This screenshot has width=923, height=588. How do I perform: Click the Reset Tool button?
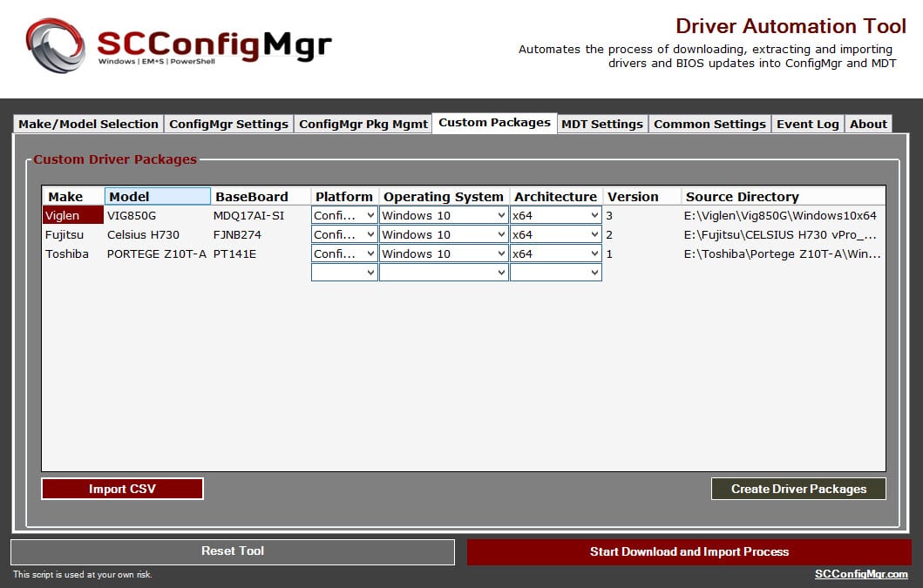[x=232, y=551]
